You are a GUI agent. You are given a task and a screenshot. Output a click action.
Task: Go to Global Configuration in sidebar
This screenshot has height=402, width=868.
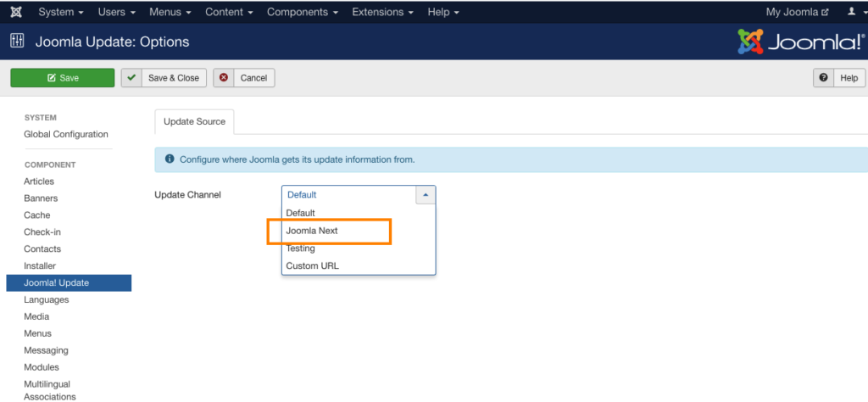[66, 134]
